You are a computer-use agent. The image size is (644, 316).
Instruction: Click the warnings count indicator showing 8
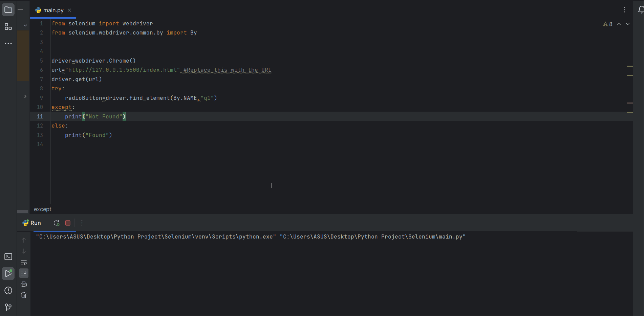(x=608, y=24)
